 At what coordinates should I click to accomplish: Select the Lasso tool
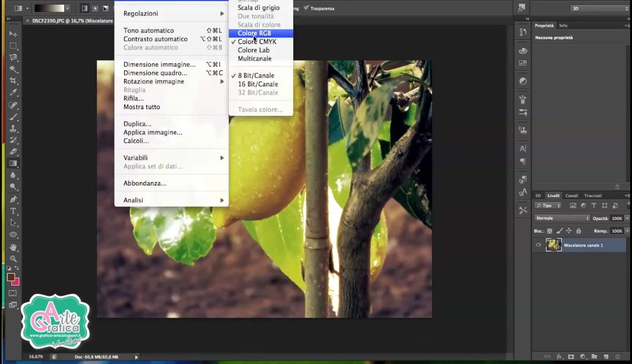click(13, 58)
